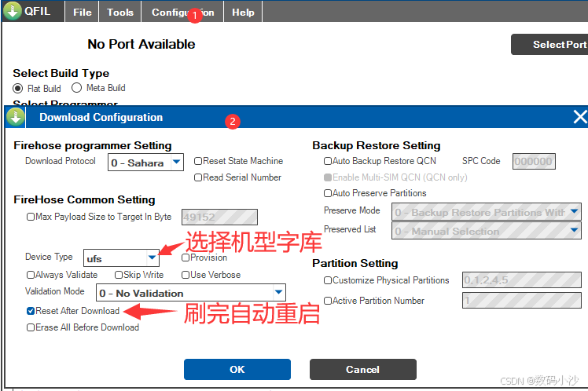Enable the Provision checkbox
The height and width of the screenshot is (391, 588).
click(186, 258)
